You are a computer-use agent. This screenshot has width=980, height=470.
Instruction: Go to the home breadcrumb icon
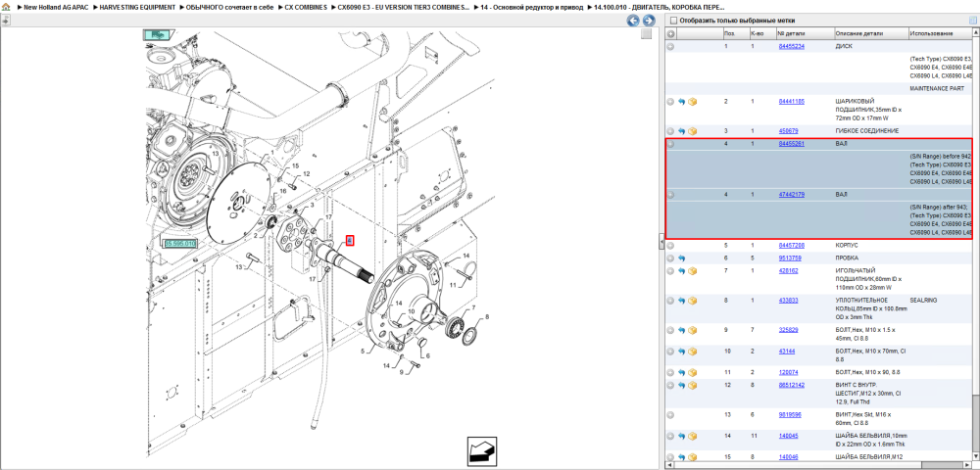pyautogui.click(x=6, y=6)
